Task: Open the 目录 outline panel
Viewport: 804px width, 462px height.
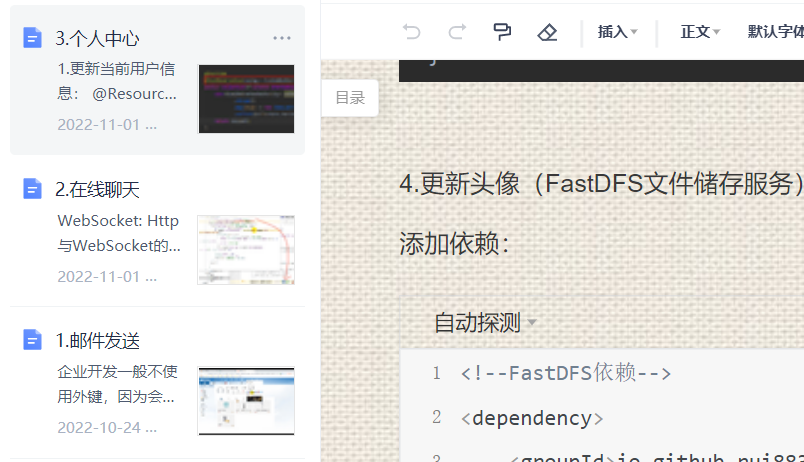Action: click(x=350, y=98)
